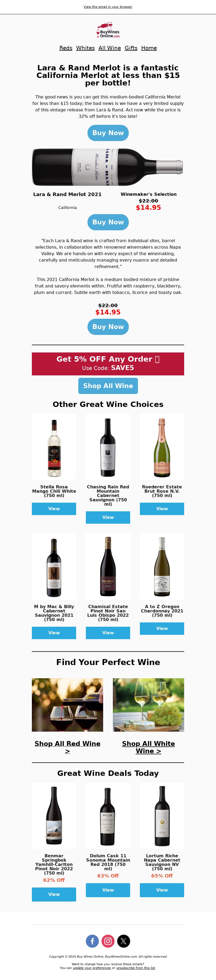Click the Shop All Wine button
The image size is (216, 980).
point(108,386)
